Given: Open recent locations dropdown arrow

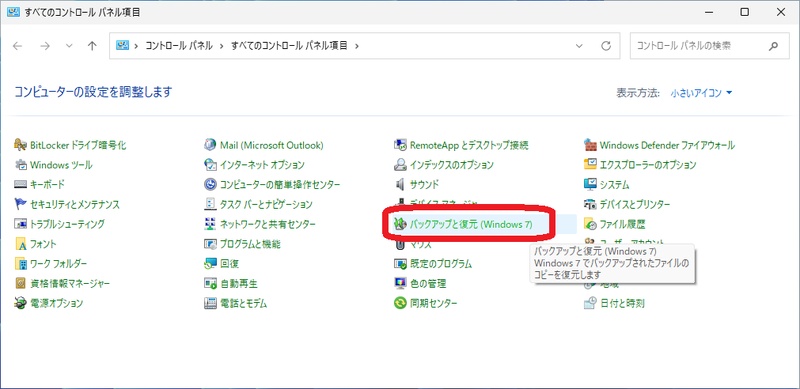Looking at the screenshot, I should click(x=70, y=45).
